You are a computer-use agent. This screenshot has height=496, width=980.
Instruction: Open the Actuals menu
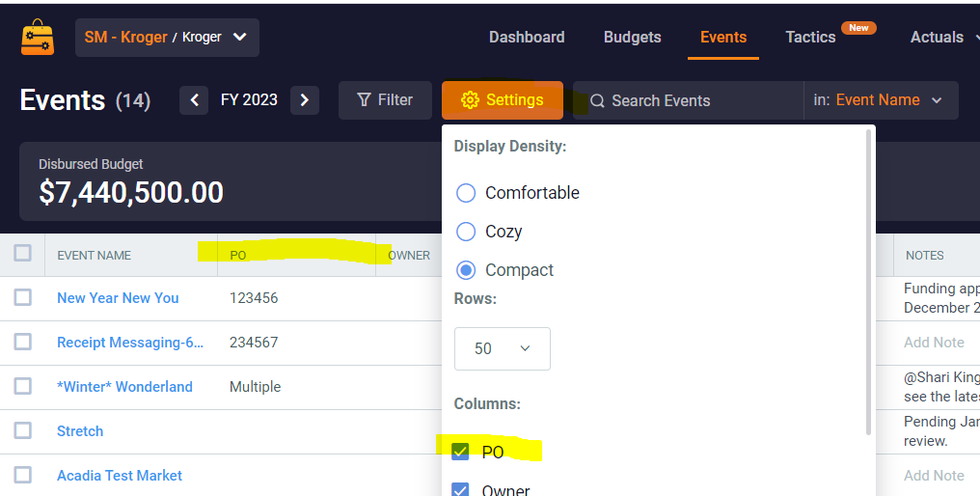tap(943, 38)
